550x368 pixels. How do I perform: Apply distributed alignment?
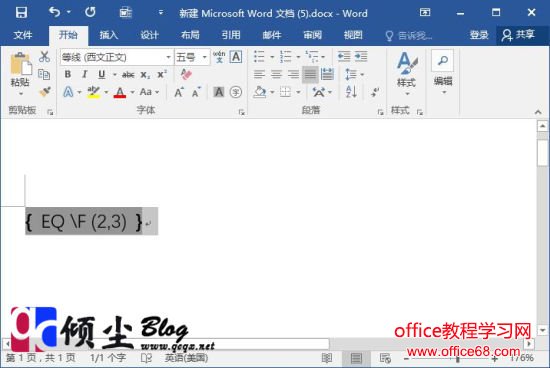(327, 74)
